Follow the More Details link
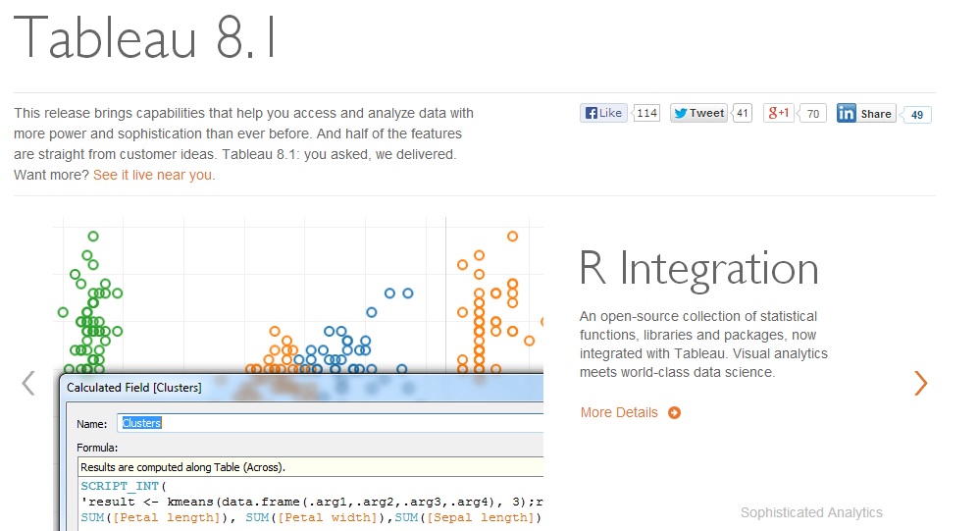 (x=619, y=413)
